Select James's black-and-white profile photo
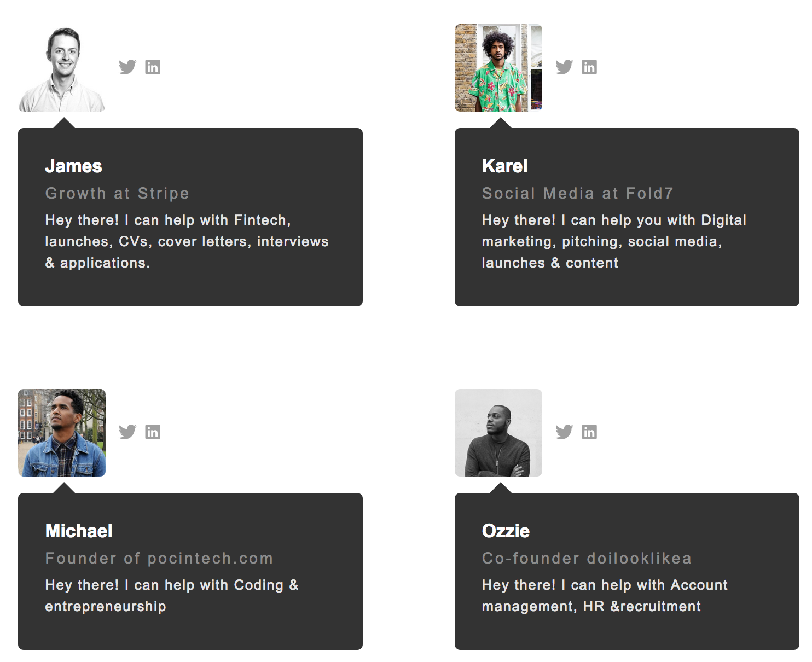Viewport: 812px width, 662px height. [x=62, y=68]
